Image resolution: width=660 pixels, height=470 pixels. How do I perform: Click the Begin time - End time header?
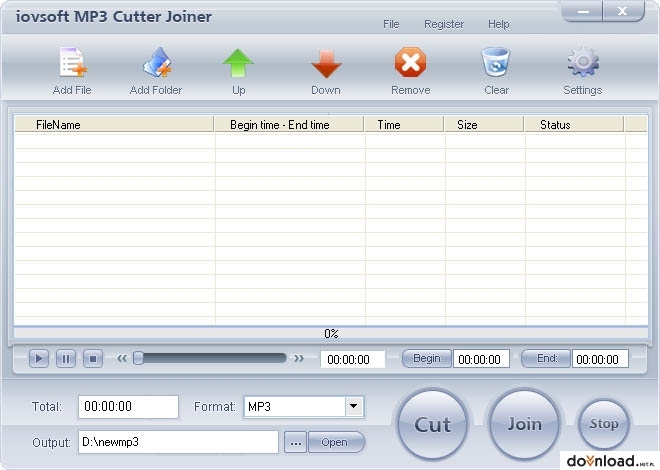click(x=289, y=125)
